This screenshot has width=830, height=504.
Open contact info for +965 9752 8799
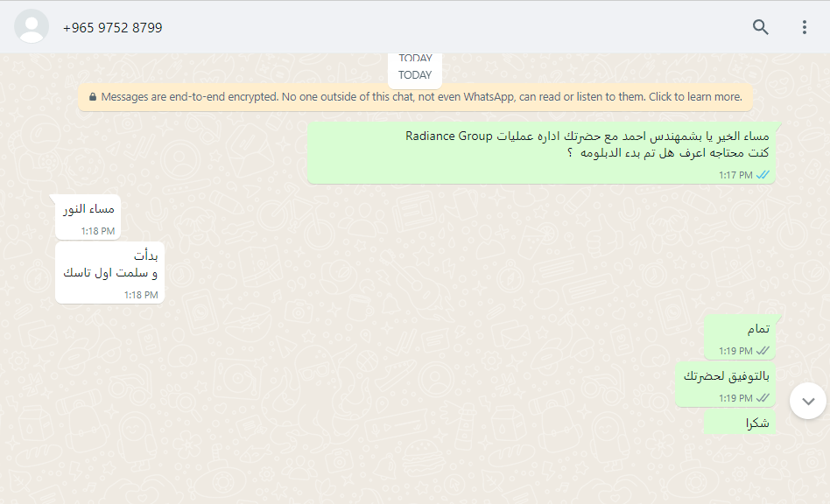tap(112, 27)
